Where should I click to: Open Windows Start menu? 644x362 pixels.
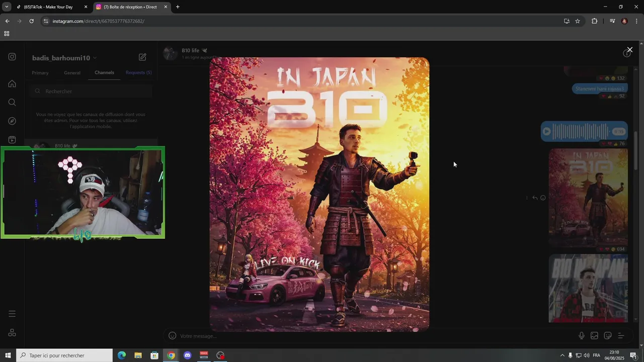tap(8, 355)
